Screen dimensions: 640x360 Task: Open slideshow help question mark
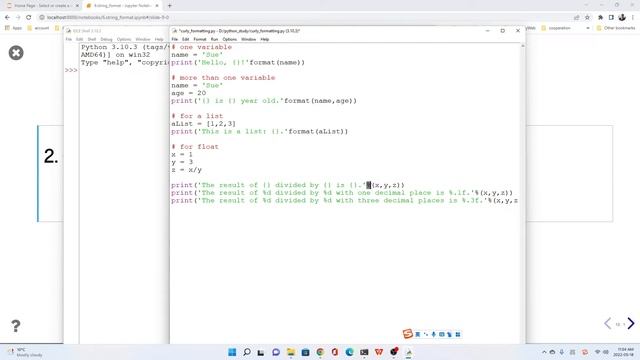[16, 325]
